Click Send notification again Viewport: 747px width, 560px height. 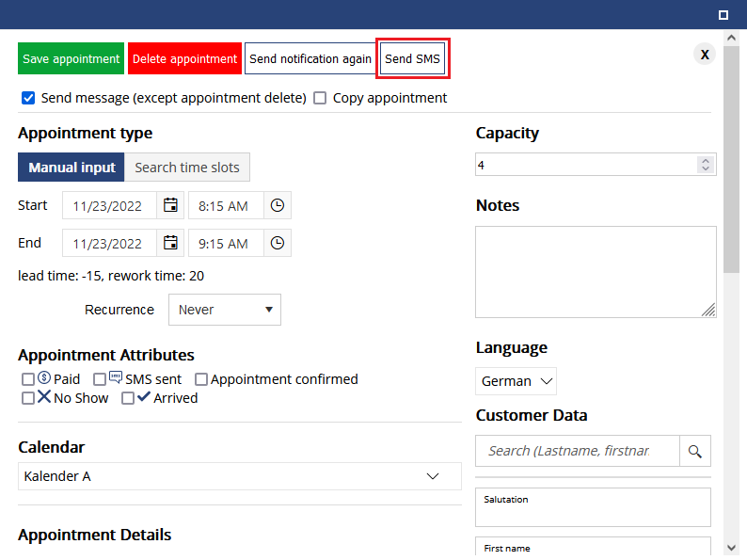pos(310,58)
